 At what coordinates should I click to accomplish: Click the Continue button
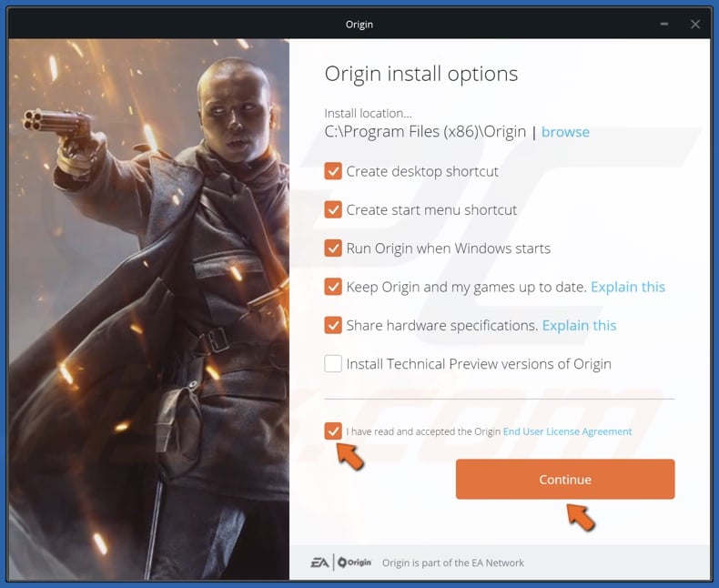(565, 480)
